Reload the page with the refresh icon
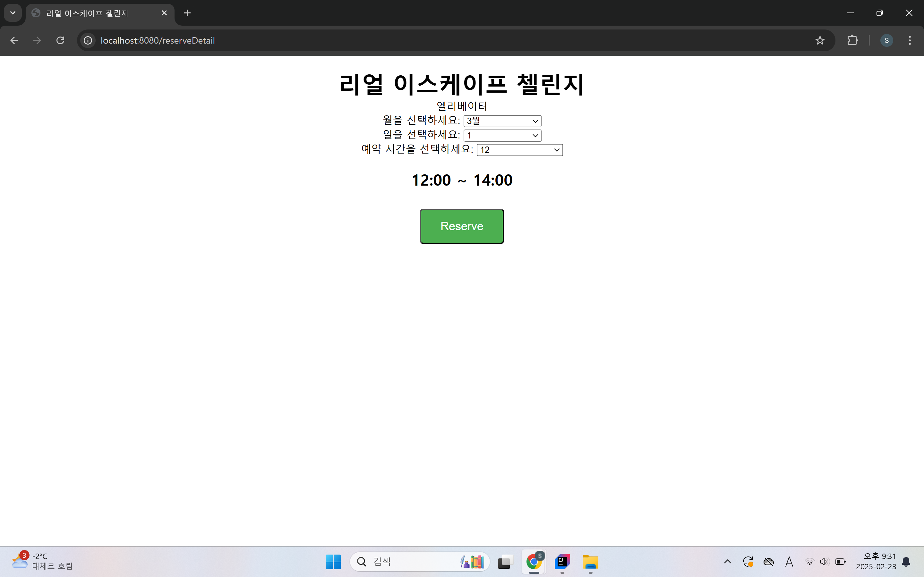The height and width of the screenshot is (577, 924). click(x=60, y=40)
